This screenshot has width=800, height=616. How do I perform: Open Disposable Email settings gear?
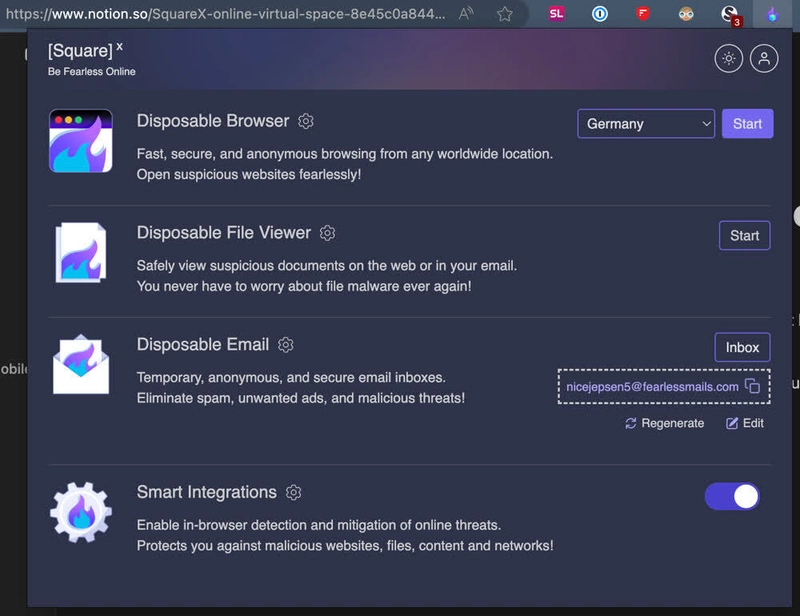pos(286,345)
